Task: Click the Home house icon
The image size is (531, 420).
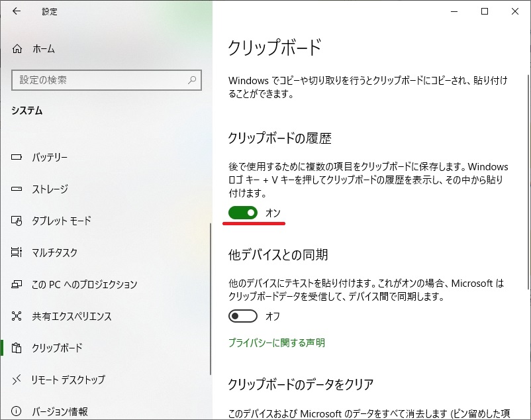Action: (17, 49)
